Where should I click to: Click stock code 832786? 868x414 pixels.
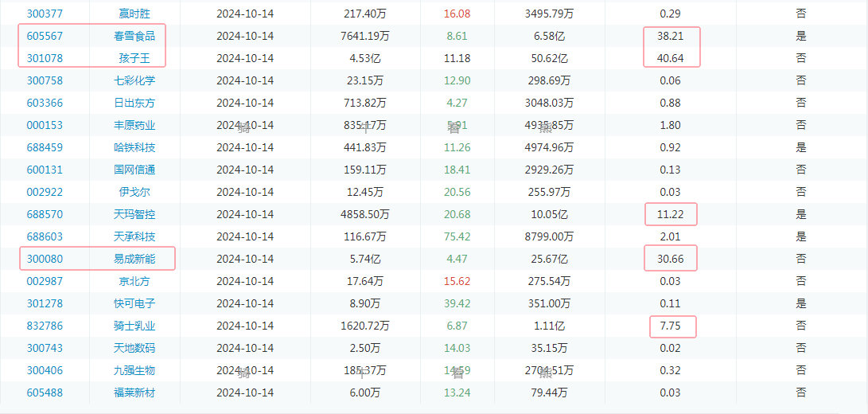click(x=45, y=326)
